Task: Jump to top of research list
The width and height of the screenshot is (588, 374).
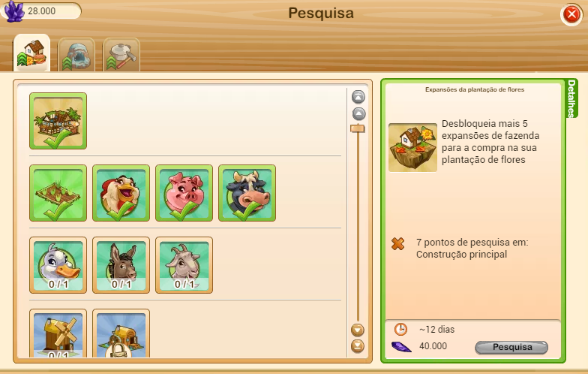Action: [x=358, y=97]
